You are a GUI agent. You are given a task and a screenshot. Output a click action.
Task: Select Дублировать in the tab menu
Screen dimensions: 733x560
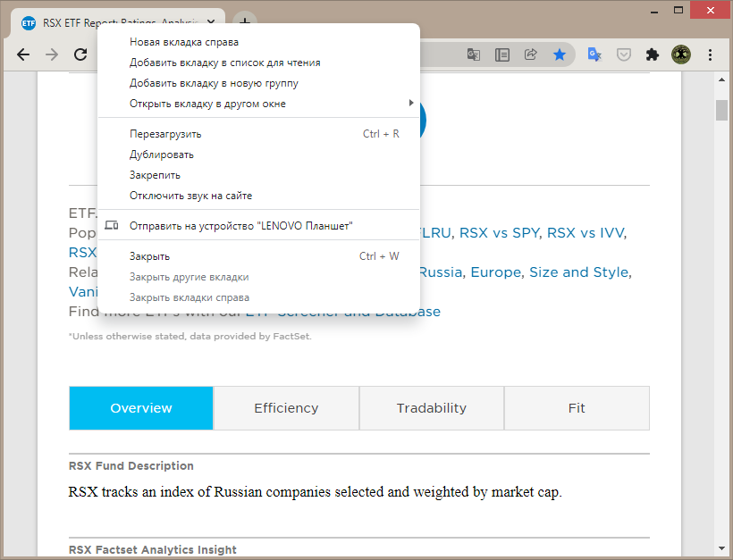pyautogui.click(x=258, y=155)
